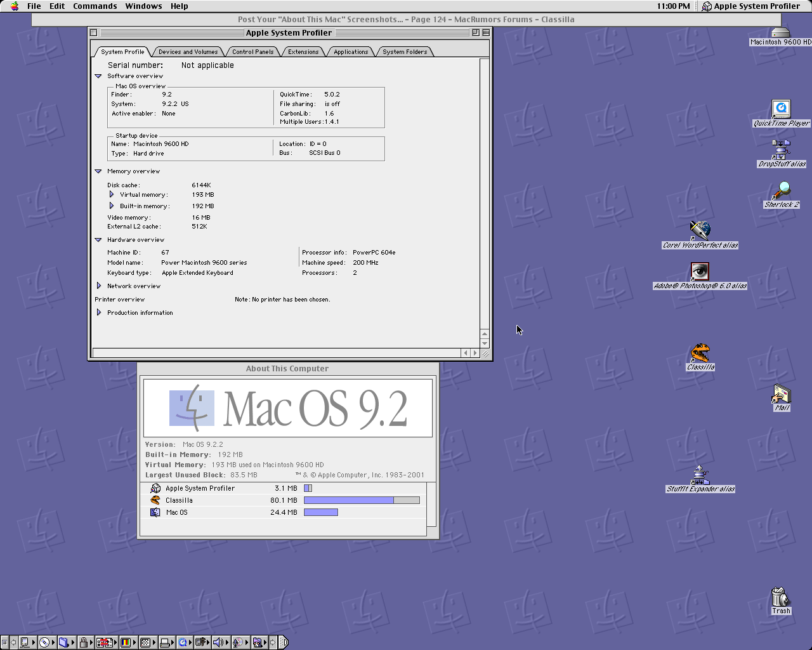This screenshot has width=812, height=650.
Task: Select the System Profile tab
Action: (122, 52)
